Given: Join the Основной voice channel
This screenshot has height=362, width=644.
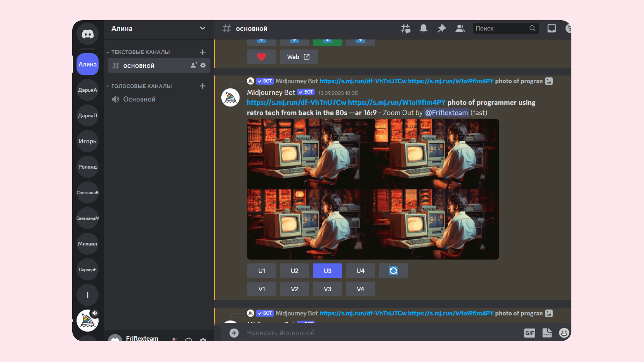Looking at the screenshot, I should [139, 99].
